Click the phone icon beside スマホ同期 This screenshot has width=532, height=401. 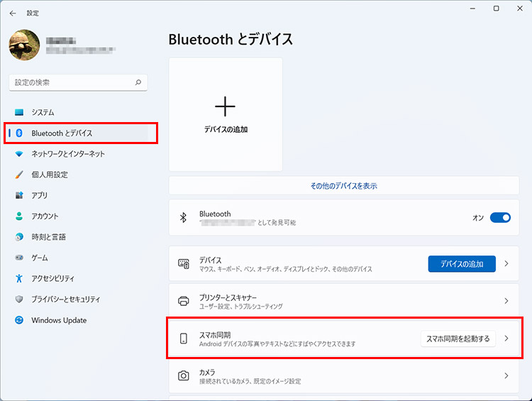coord(184,339)
